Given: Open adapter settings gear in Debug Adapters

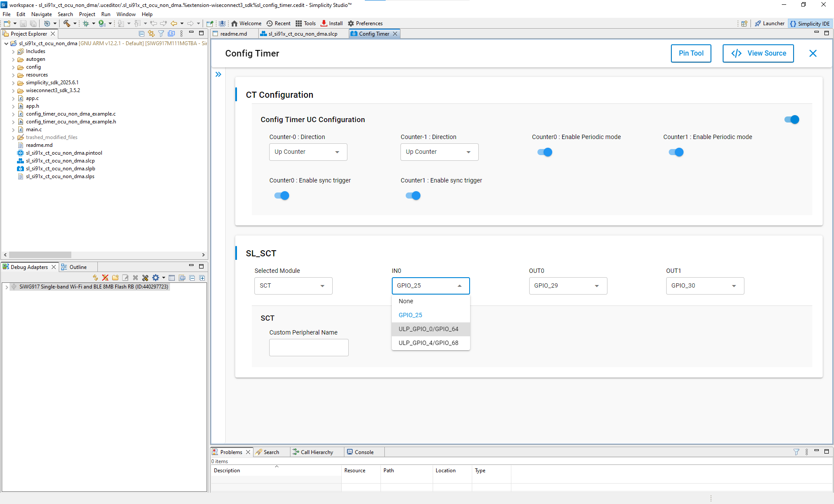Looking at the screenshot, I should [x=155, y=278].
